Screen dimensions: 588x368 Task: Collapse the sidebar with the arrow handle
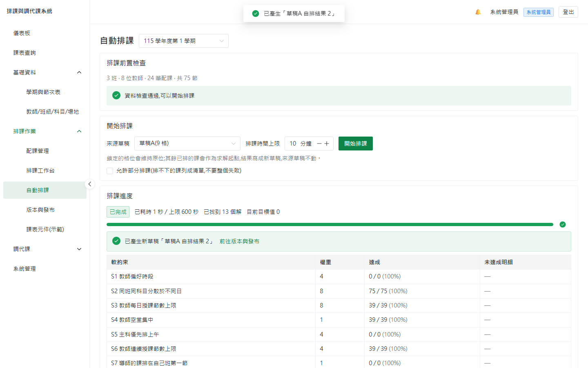(90, 184)
